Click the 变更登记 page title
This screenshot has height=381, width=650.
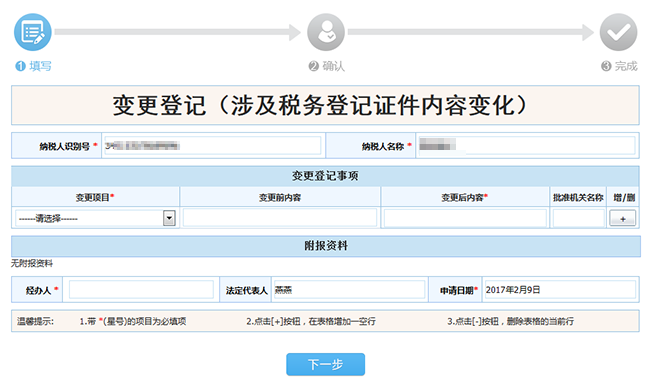[320, 105]
